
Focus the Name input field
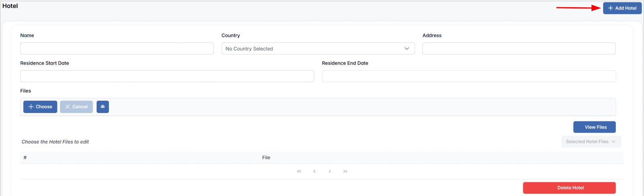click(117, 48)
